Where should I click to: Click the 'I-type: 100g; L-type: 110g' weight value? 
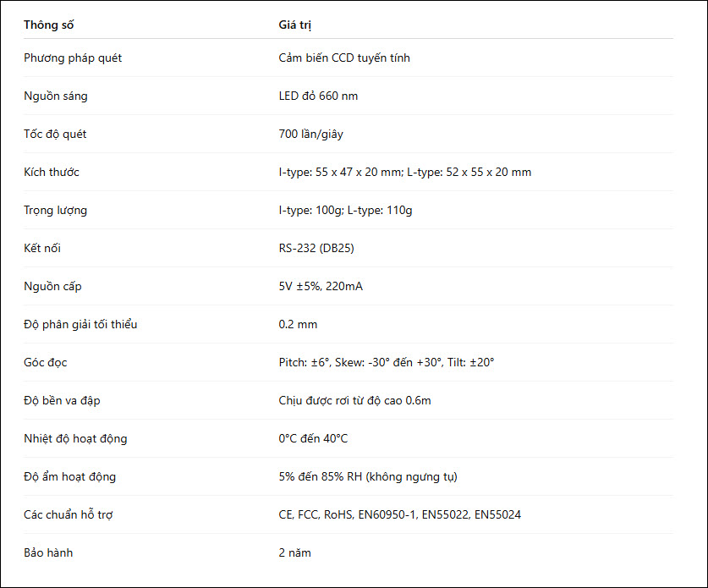(345, 210)
